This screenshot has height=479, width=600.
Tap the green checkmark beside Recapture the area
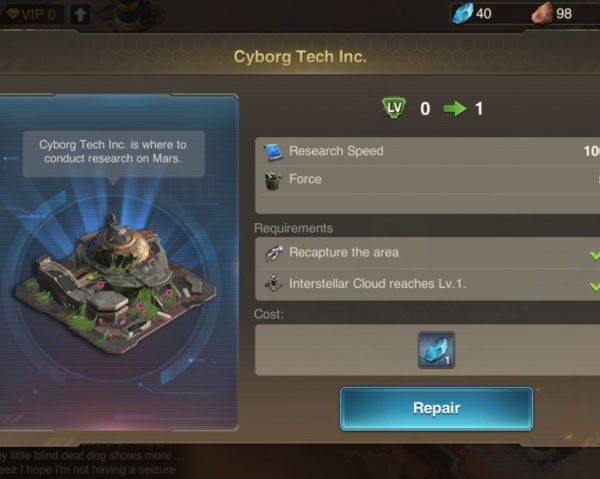(x=595, y=255)
